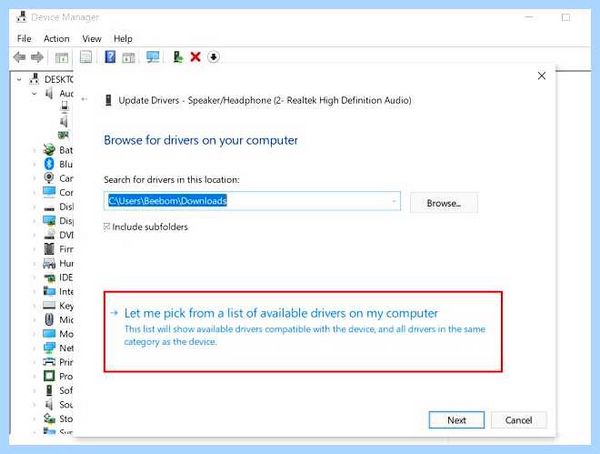Minimize the Device Manager window
This screenshot has height=454, width=600.
[529, 17]
